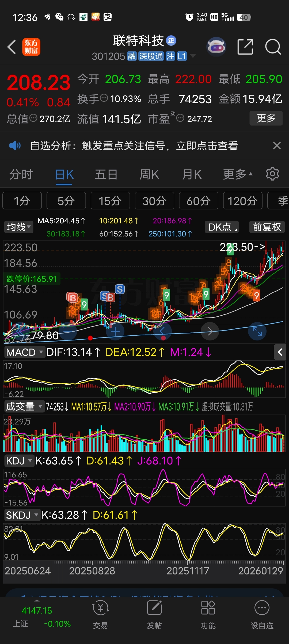Select 15分 period button

(110, 201)
